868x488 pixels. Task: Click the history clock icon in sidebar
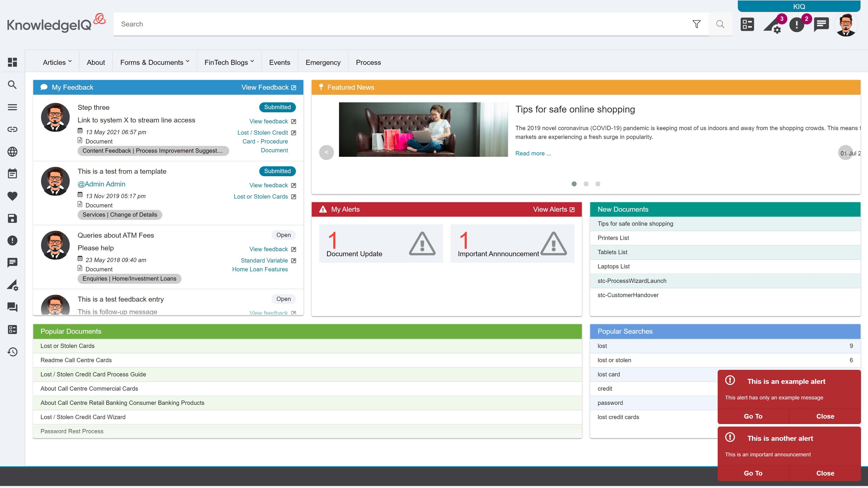(12, 352)
